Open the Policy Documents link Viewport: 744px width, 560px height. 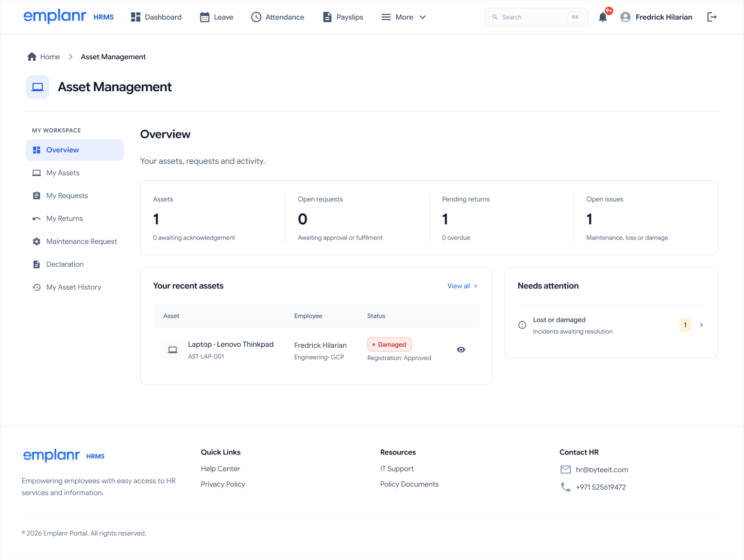(410, 484)
